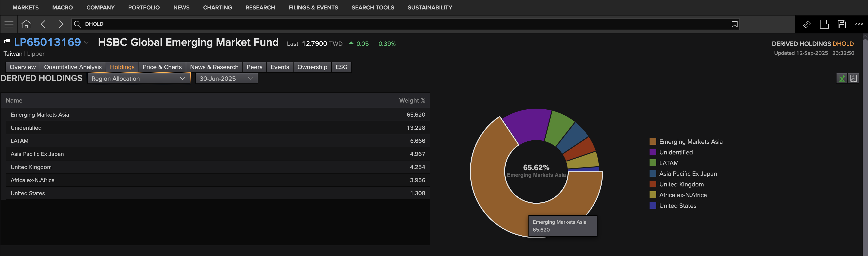Click the LATAM green legend swatch

653,163
